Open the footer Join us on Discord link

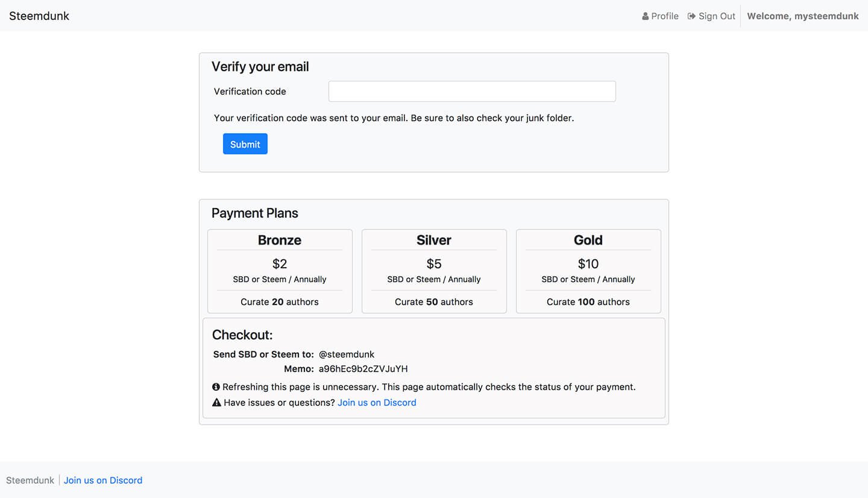pos(103,481)
